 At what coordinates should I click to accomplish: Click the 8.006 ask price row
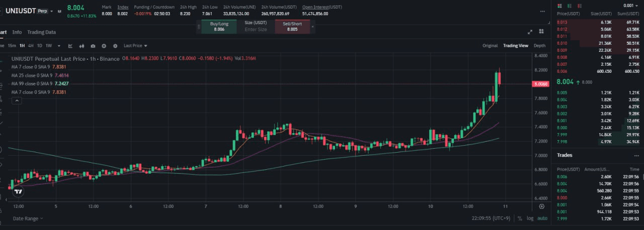click(x=598, y=71)
